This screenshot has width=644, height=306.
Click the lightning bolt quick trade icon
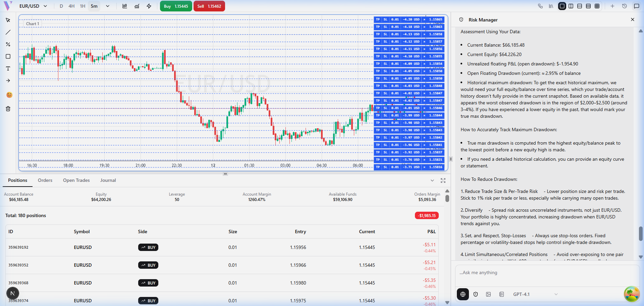click(149, 6)
